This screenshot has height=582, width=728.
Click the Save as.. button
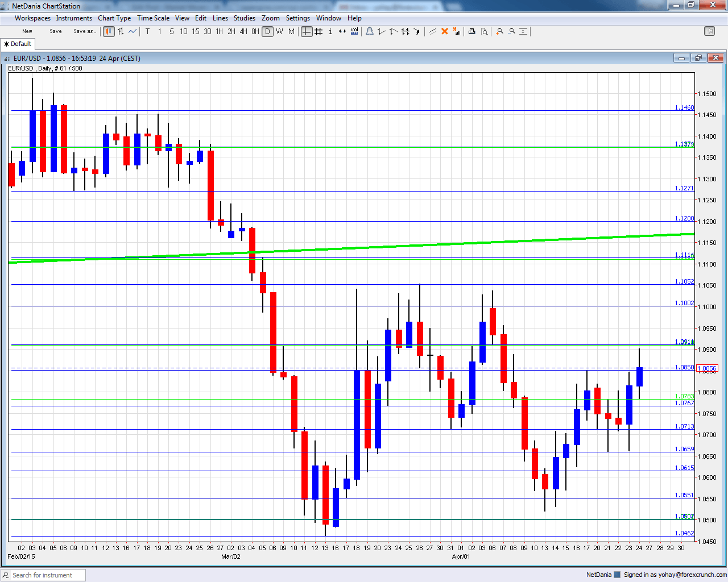point(84,31)
